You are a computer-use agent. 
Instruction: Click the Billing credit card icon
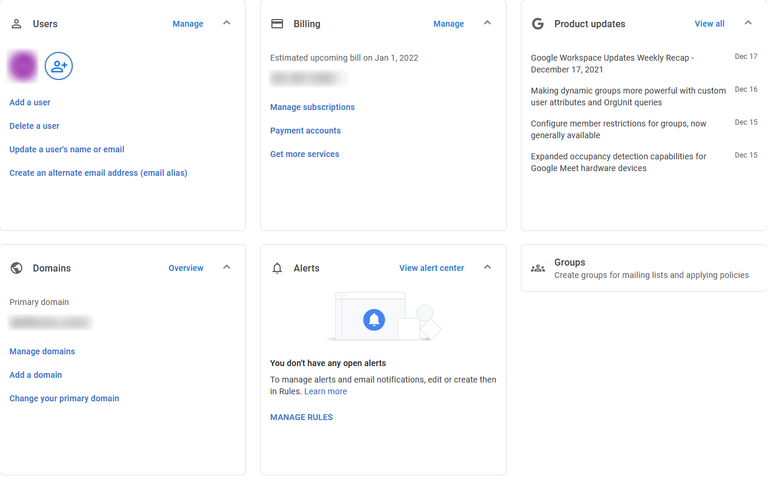277,23
